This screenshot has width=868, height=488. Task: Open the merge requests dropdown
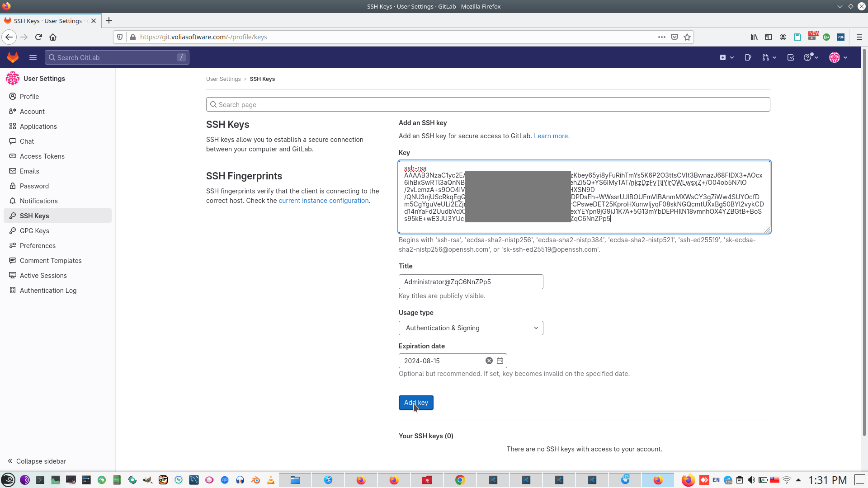[x=769, y=57]
